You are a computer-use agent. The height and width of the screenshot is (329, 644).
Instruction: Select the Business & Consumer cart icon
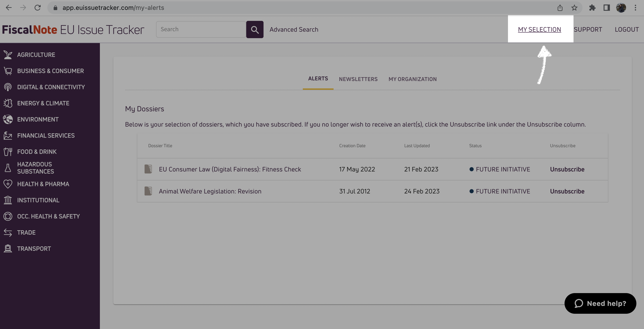pos(8,71)
